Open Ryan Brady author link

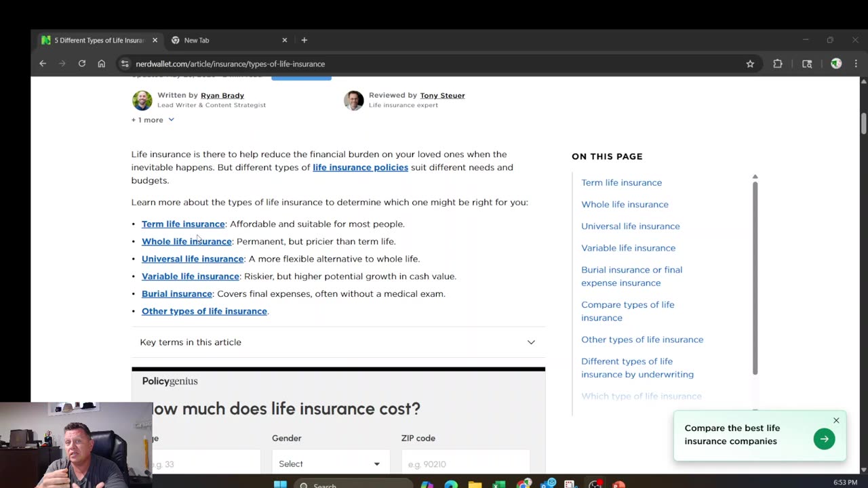(222, 96)
